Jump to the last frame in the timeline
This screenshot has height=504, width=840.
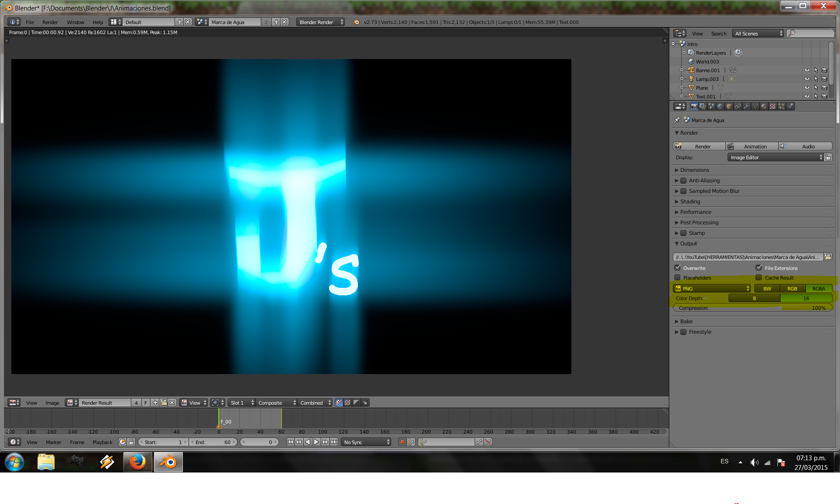pos(334,442)
